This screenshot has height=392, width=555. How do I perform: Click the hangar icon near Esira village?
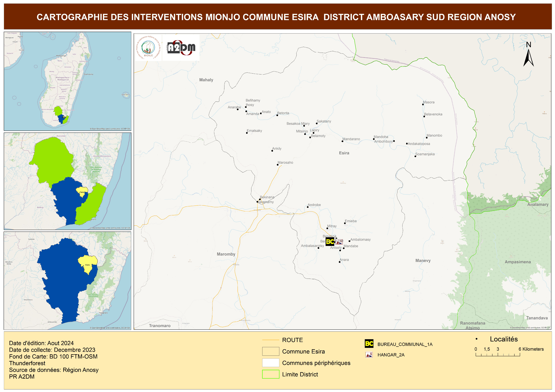tap(339, 242)
